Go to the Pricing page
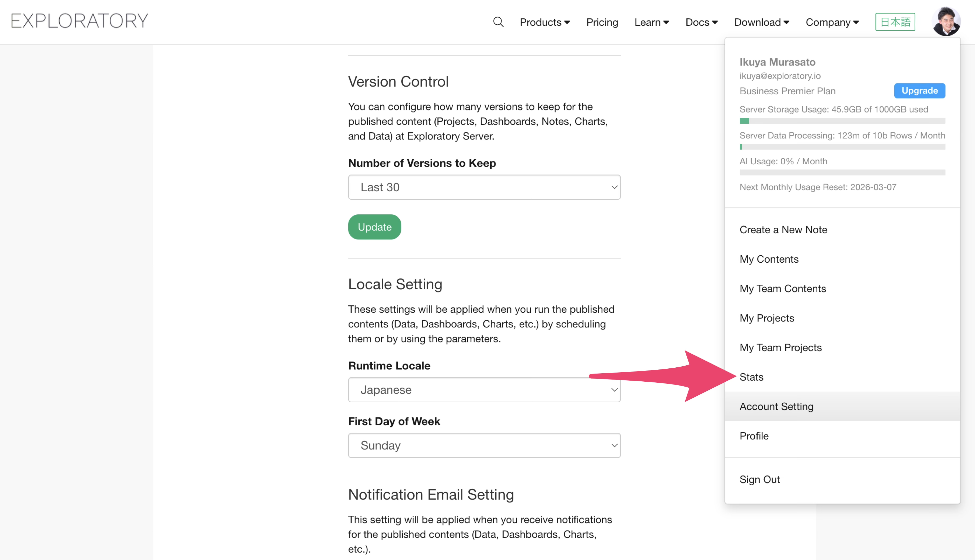This screenshot has width=975, height=560. (602, 22)
